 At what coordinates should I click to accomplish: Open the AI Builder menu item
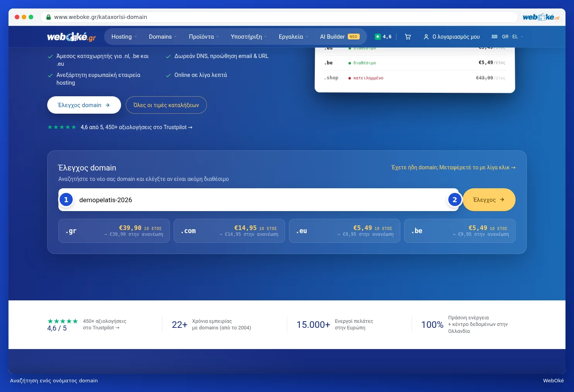[x=340, y=37]
